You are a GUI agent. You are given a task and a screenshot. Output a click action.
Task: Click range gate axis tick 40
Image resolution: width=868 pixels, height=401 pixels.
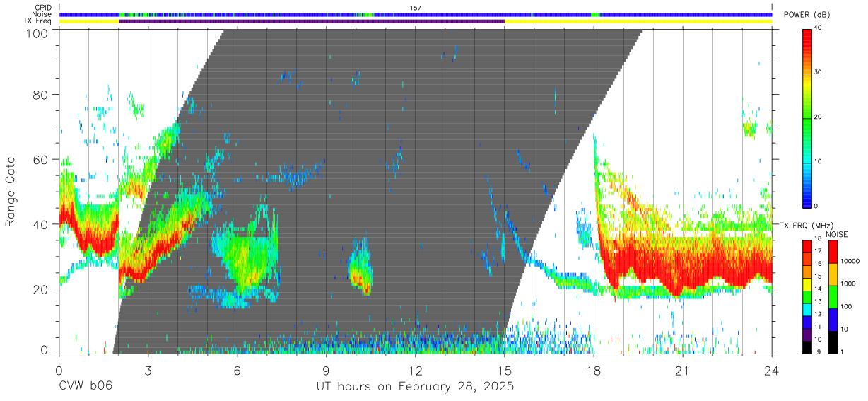tap(41, 224)
